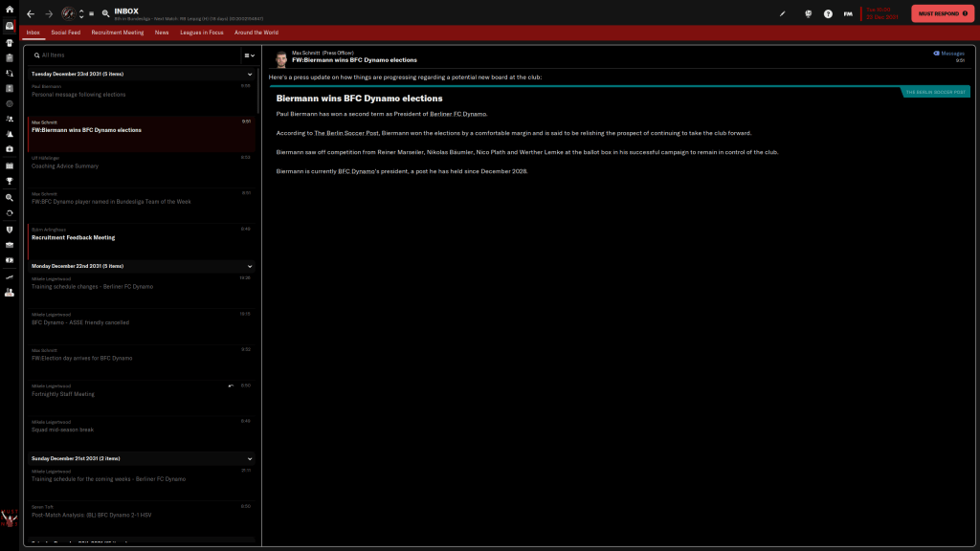Open the FM menu icon
980x551 pixels.
tap(848, 14)
